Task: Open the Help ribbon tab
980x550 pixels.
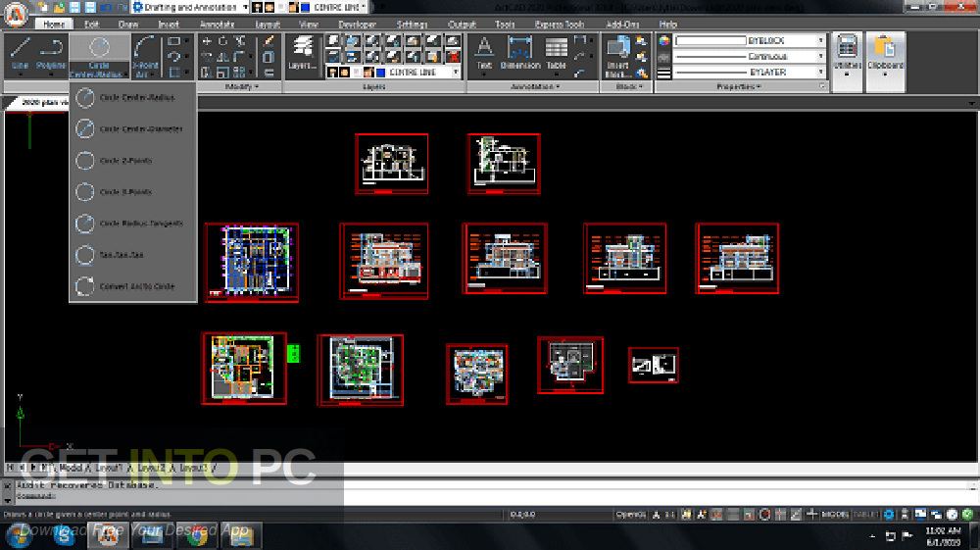Action: [x=668, y=25]
